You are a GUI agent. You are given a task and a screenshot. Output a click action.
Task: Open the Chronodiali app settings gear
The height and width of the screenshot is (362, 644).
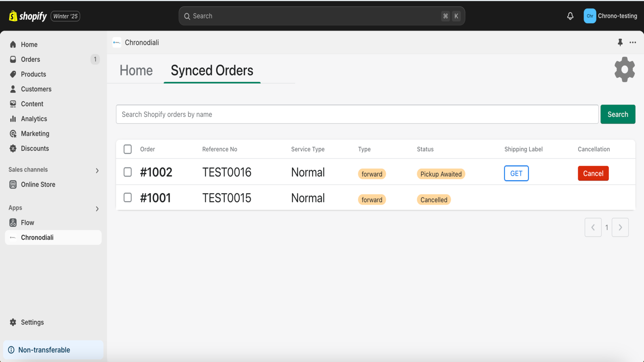coord(624,69)
